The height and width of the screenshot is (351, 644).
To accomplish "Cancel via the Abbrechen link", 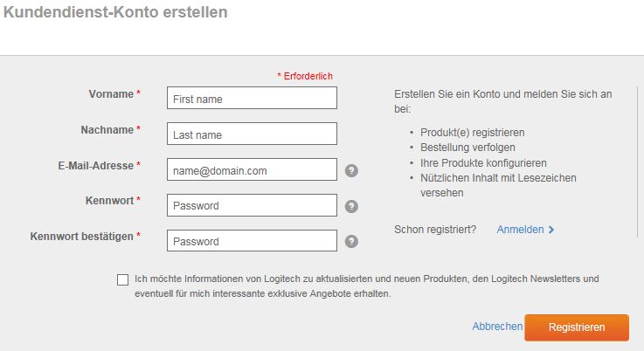I will pyautogui.click(x=497, y=327).
